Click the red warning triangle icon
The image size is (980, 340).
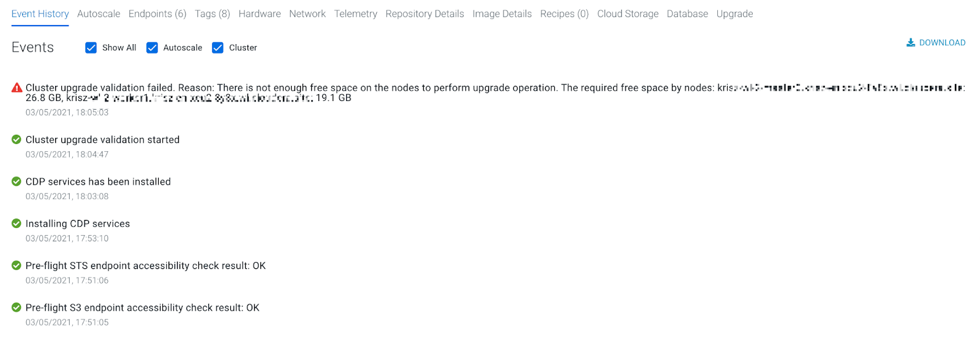point(17,88)
